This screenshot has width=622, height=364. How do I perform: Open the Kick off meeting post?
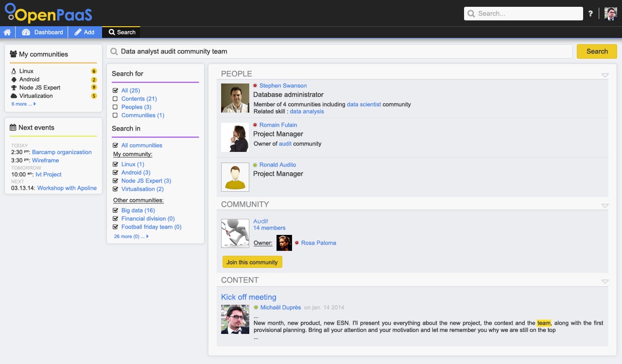pyautogui.click(x=248, y=297)
